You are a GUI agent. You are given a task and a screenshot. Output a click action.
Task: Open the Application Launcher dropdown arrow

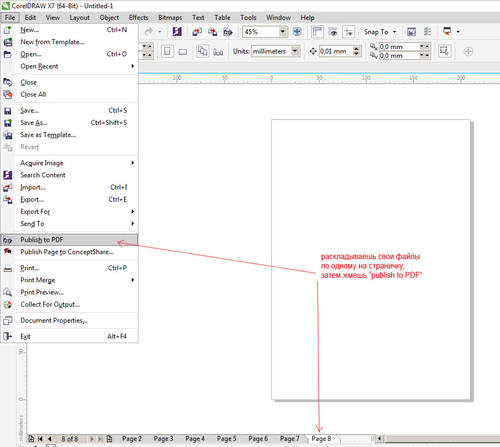click(458, 32)
